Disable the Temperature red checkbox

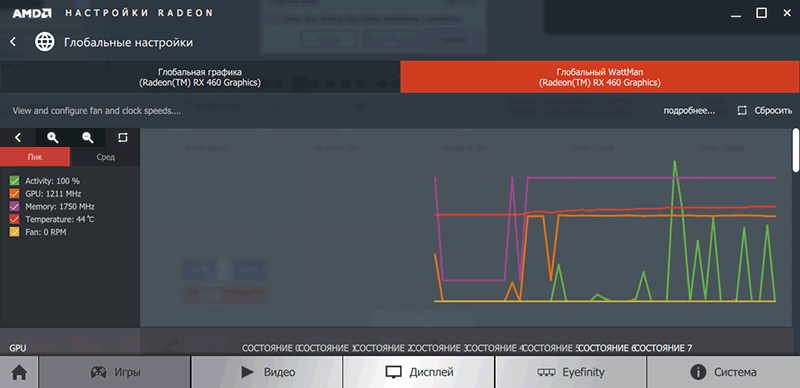(x=14, y=219)
